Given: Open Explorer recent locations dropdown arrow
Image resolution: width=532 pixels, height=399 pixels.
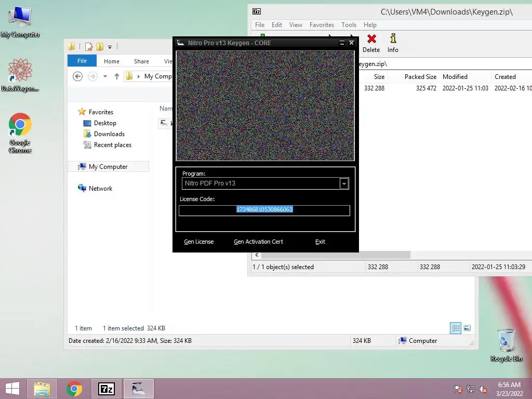Looking at the screenshot, I should (x=105, y=76).
